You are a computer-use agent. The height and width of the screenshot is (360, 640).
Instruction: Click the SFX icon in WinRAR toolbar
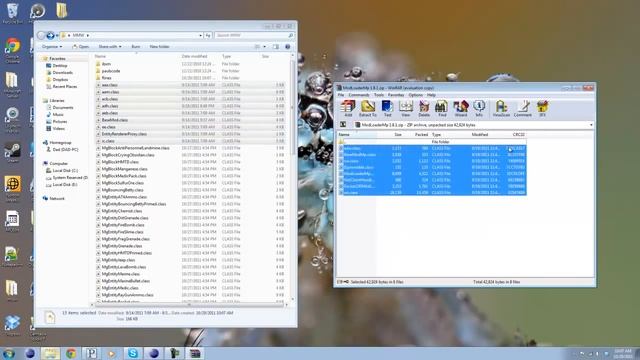[x=542, y=109]
